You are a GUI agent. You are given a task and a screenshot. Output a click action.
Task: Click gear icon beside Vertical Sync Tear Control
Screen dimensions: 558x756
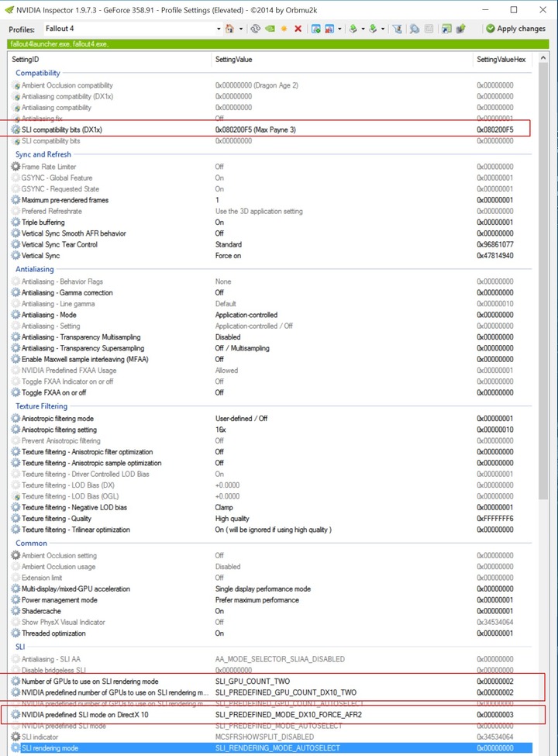[16, 244]
